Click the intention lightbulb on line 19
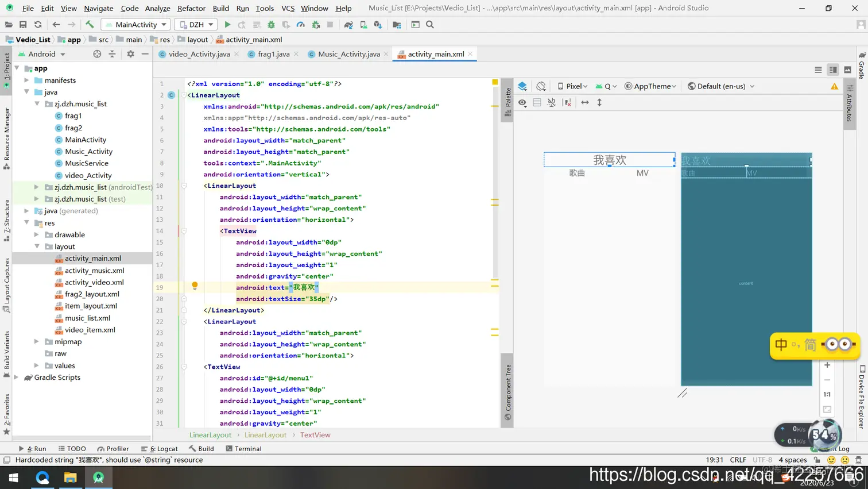 coord(195,286)
